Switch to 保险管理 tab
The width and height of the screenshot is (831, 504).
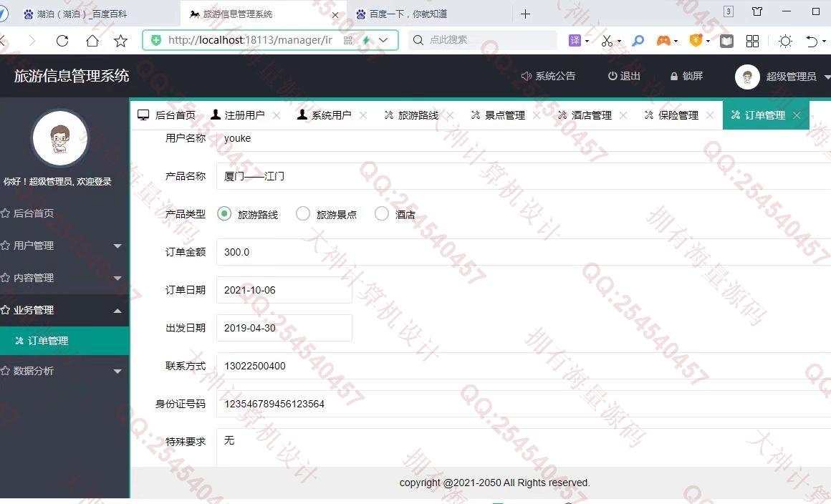pyautogui.click(x=671, y=115)
